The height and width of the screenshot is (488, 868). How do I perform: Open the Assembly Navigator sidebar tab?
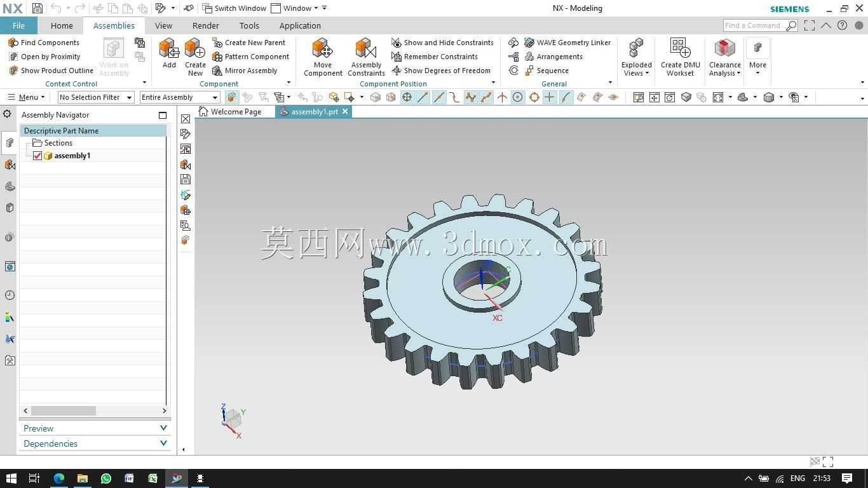(10, 143)
